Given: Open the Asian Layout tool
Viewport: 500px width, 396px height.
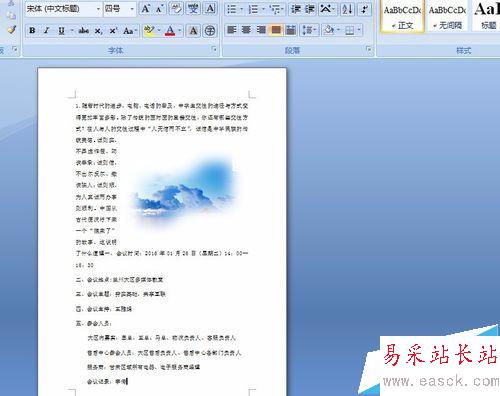Looking at the screenshot, I should [x=327, y=9].
